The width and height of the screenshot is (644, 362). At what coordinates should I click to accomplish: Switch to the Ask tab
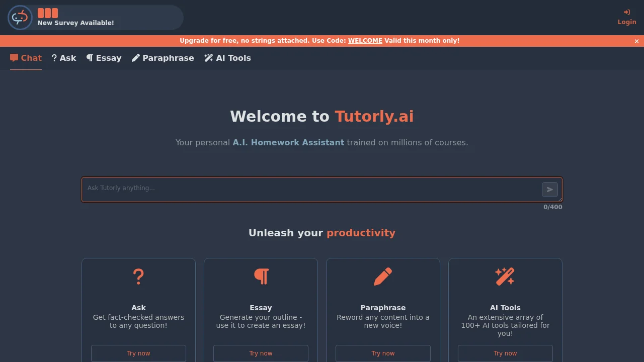click(x=63, y=58)
